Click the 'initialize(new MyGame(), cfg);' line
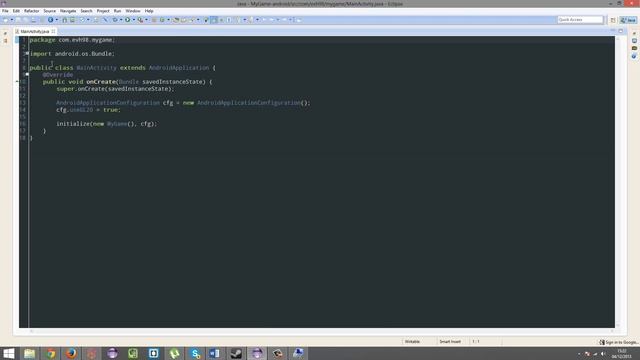The width and height of the screenshot is (640, 360). click(107, 124)
